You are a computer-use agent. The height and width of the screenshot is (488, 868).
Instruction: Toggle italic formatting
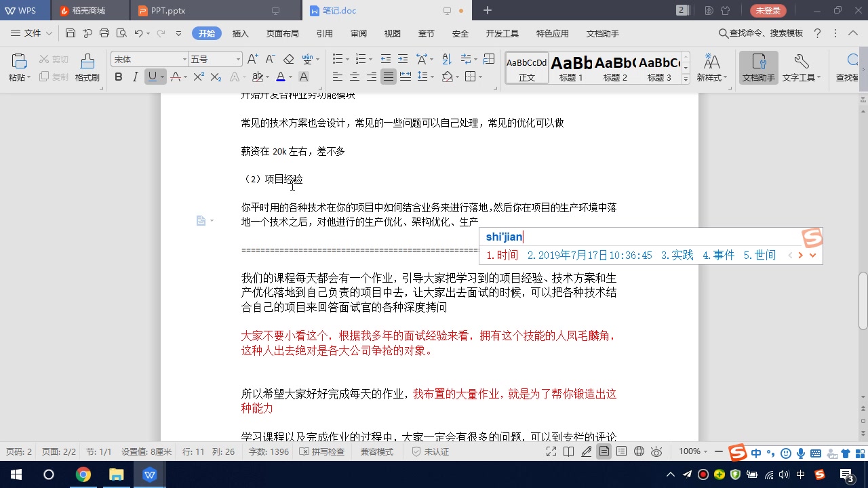136,77
